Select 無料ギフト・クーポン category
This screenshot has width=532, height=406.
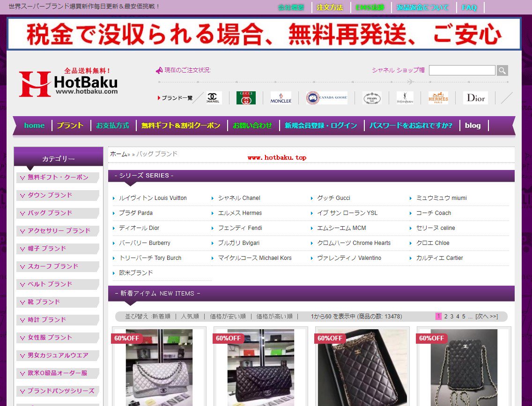58,177
